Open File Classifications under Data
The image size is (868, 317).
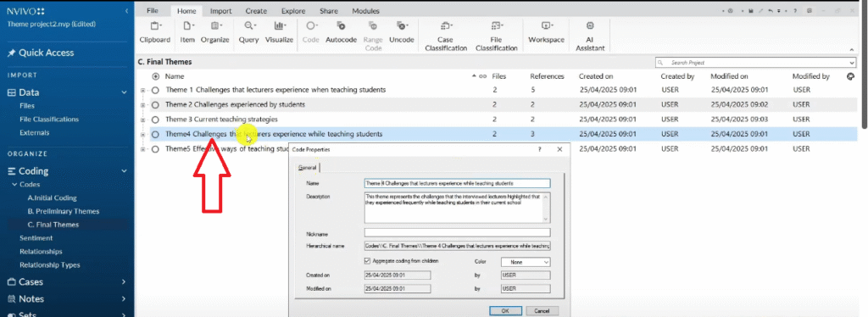[x=48, y=119]
